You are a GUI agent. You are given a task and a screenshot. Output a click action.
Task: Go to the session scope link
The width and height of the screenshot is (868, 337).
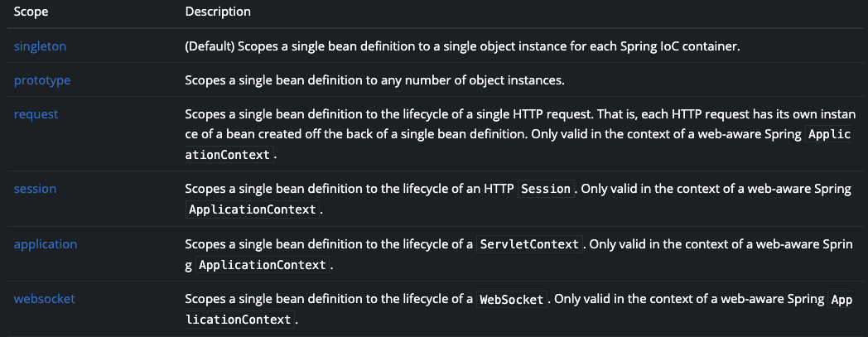pos(35,189)
